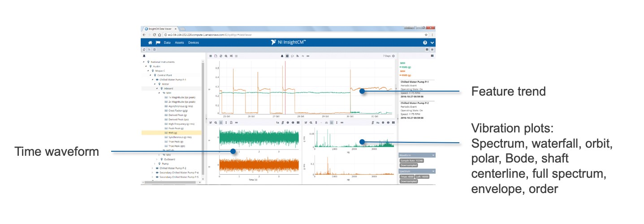Collapse the Mopac C tree node
The image size is (644, 224).
[x=148, y=70]
